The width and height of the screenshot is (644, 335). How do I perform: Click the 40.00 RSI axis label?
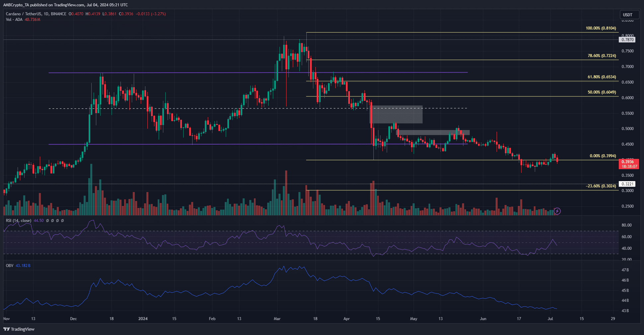627,248
